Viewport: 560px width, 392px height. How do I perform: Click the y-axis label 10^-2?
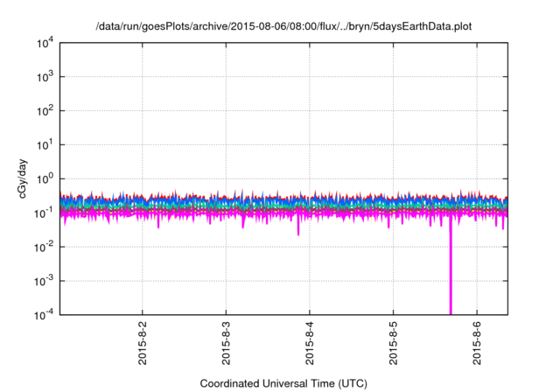(x=44, y=247)
